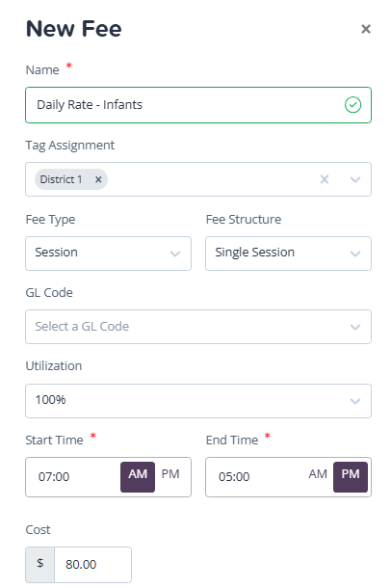Click the Start Time 07:00 input
The width and height of the screenshot is (391, 588).
click(x=73, y=477)
